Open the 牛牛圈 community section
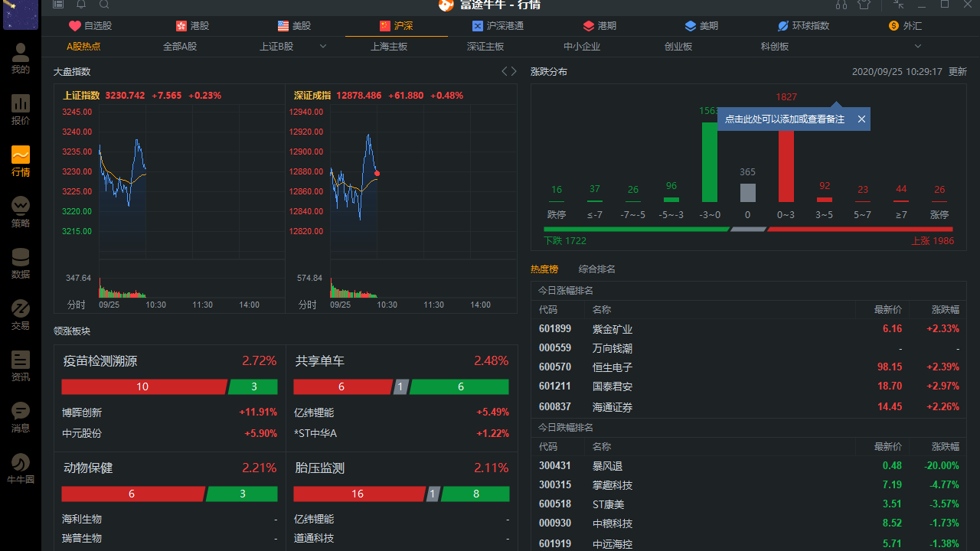 pos(20,467)
